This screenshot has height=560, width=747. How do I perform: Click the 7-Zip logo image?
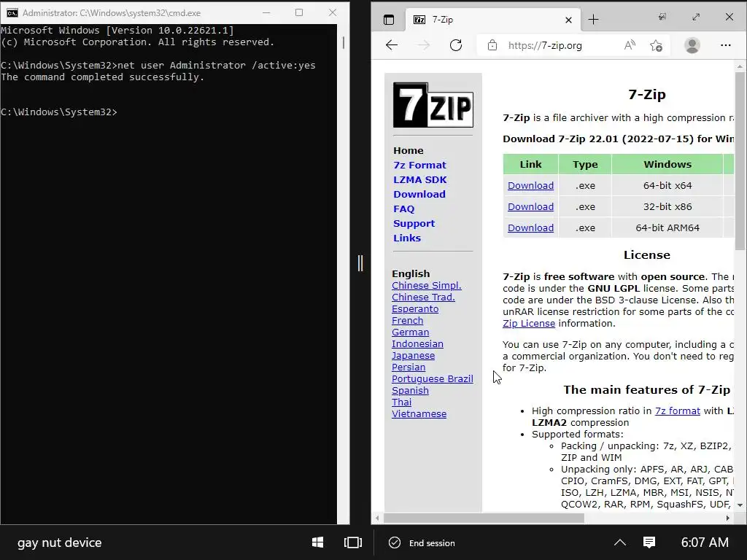click(x=433, y=105)
